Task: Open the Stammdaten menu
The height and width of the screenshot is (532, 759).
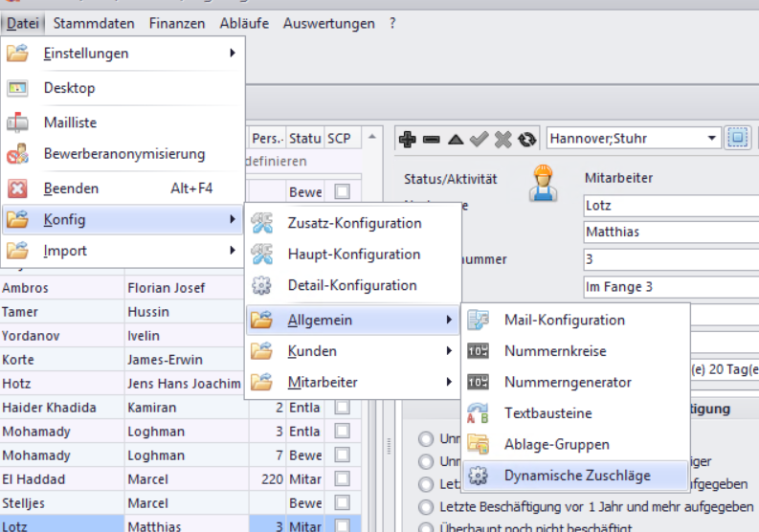Action: 94,23
